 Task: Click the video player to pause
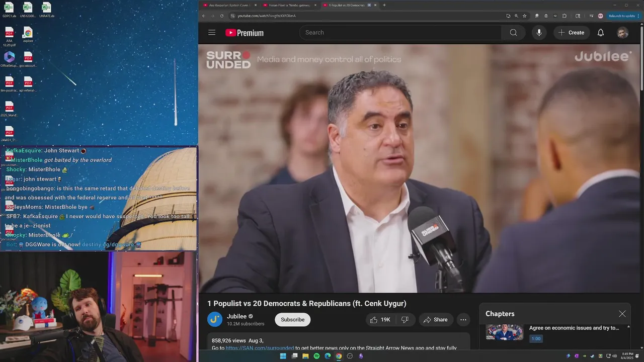click(419, 168)
